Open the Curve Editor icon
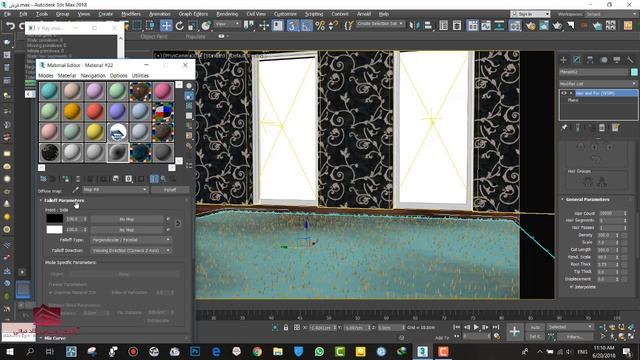Viewport: 640px width, 360px height. click(x=486, y=26)
